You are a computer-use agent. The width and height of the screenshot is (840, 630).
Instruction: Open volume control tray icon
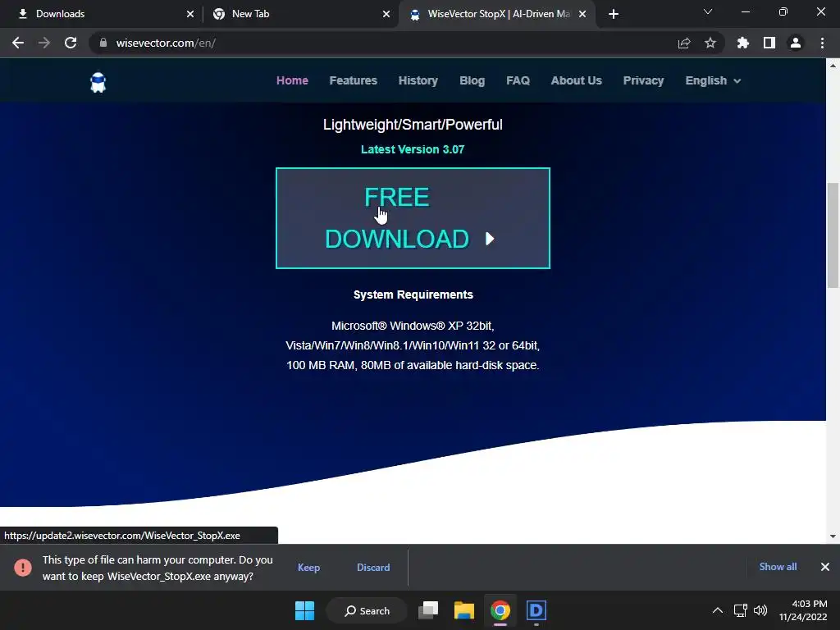click(x=760, y=610)
